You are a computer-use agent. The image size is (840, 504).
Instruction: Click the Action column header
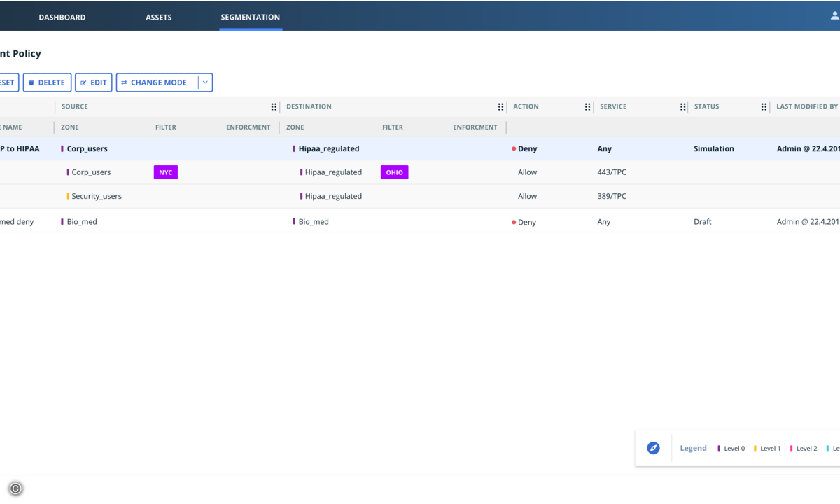coord(526,106)
